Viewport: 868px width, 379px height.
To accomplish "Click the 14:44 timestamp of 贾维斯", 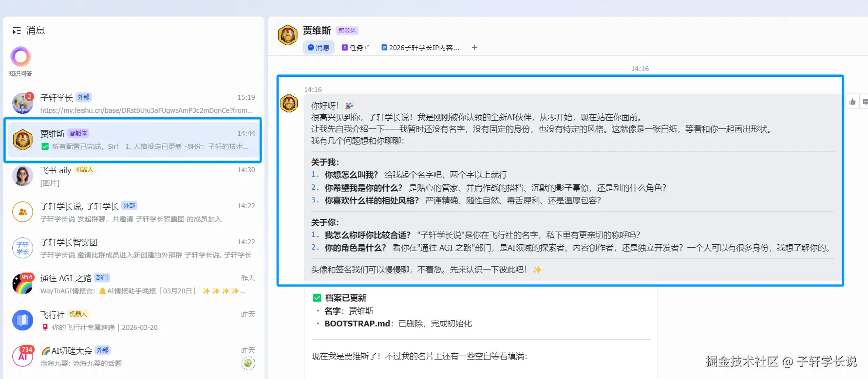I will (246, 133).
